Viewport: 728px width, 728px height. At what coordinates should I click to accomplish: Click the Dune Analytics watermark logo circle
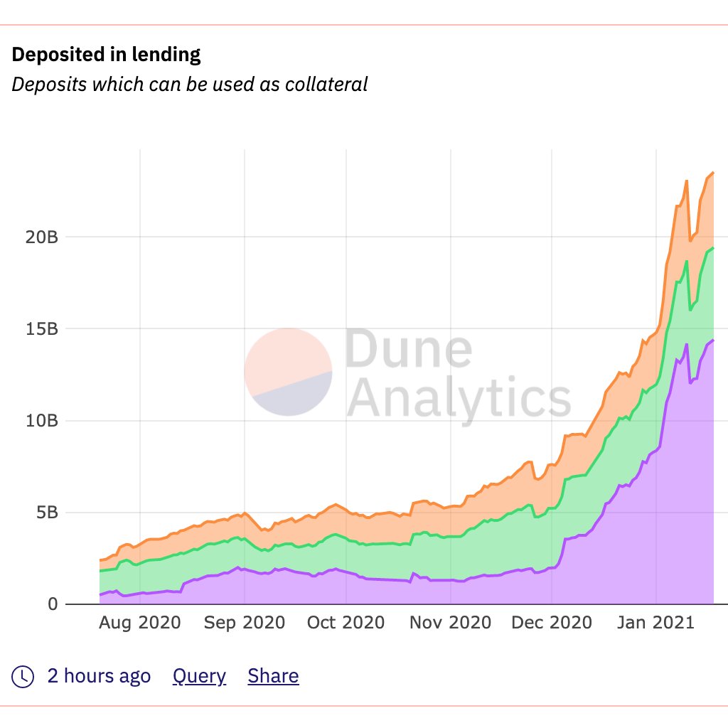pos(288,372)
